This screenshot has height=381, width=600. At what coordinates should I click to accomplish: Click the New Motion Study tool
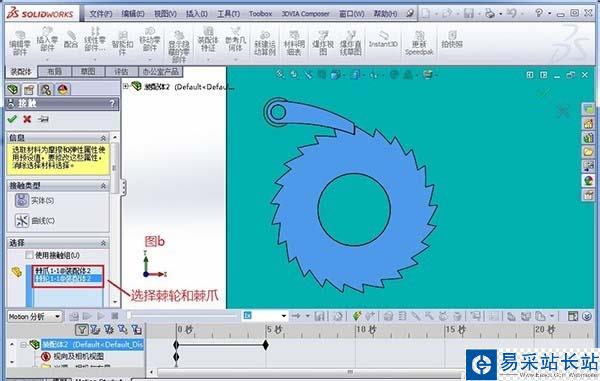(265, 43)
